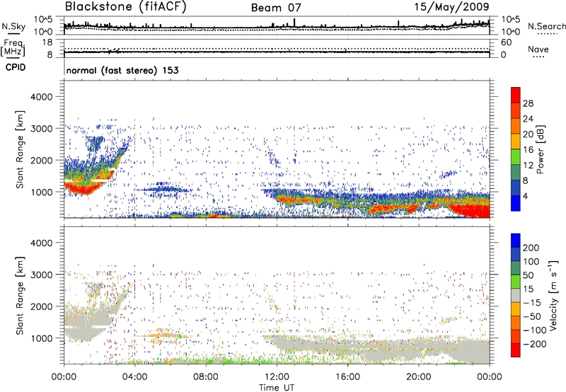Pick the grey -15 to 15 velocity segment
The image size is (566, 392).
click(516, 295)
